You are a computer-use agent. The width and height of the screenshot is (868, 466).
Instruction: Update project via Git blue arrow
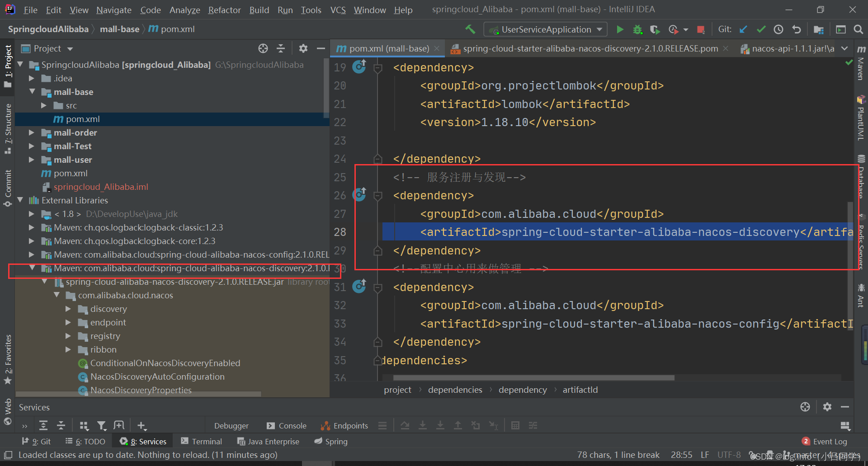click(743, 29)
